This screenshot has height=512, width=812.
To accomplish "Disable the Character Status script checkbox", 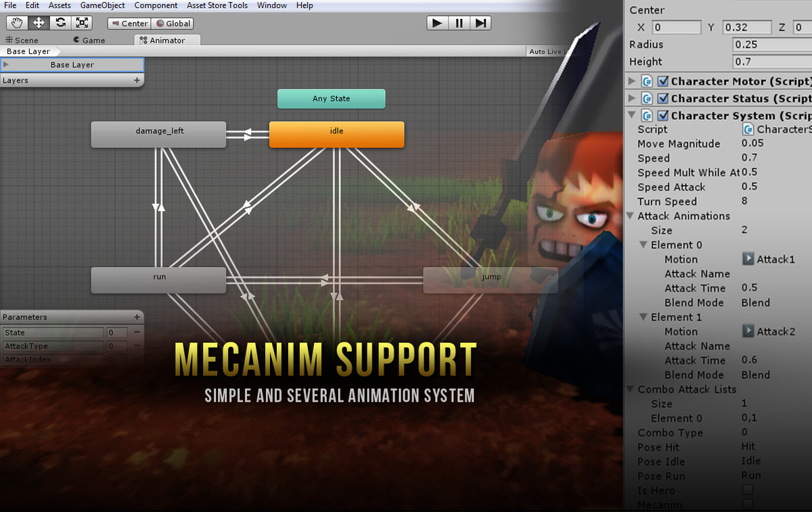I will pyautogui.click(x=662, y=98).
